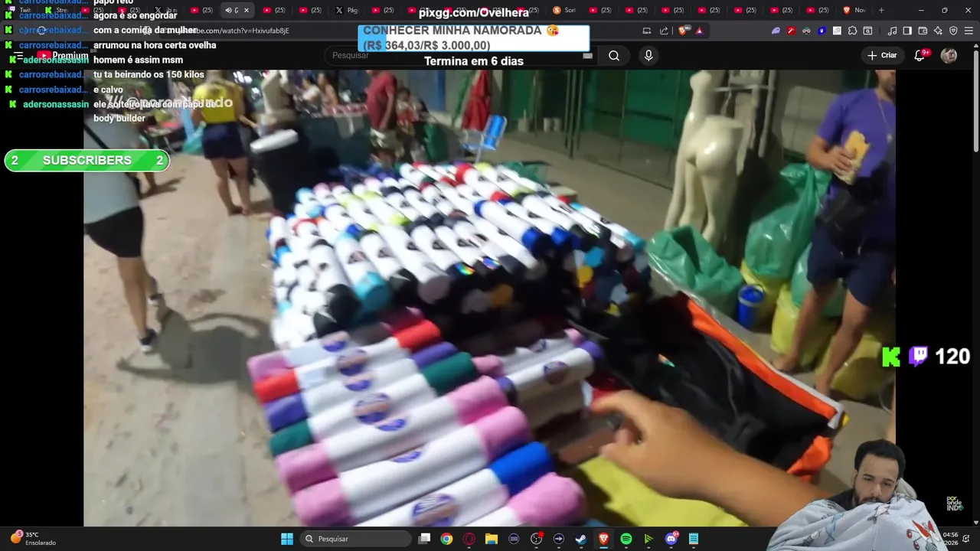Open the Brave VPN shield icon
The width and height of the screenshot is (980, 551).
(x=953, y=31)
